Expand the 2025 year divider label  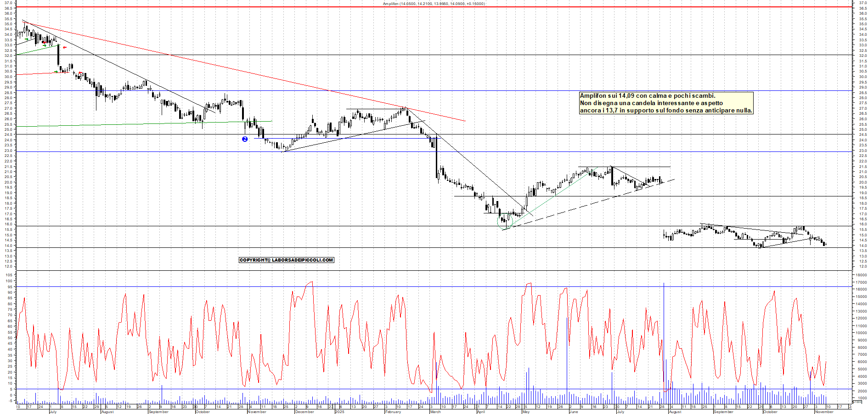coord(340,412)
